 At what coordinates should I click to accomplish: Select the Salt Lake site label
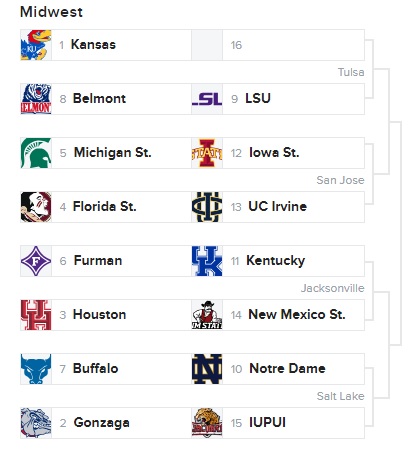tap(340, 396)
